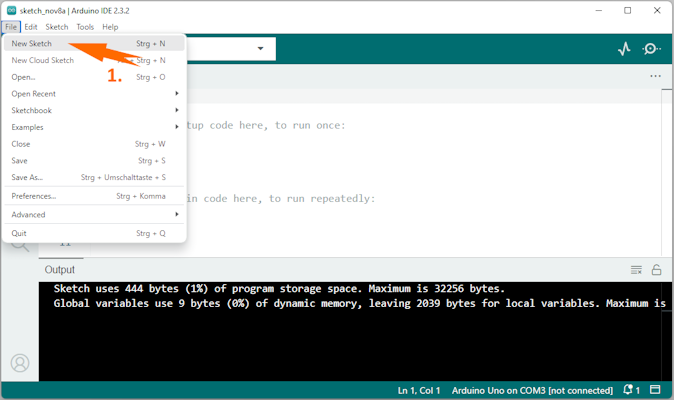
Task: Choose Save As... menu entry
Action: pos(94,177)
